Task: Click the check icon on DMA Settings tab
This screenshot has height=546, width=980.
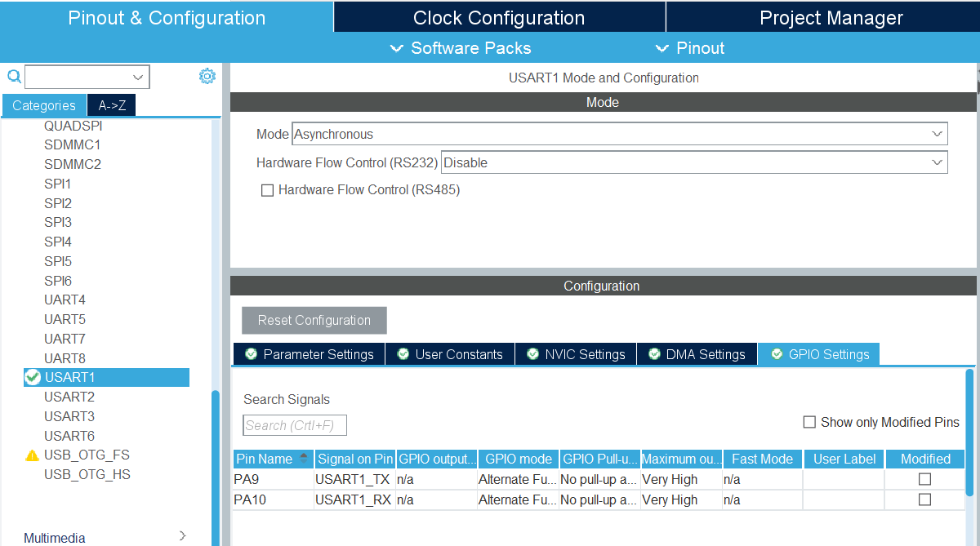Action: tap(653, 353)
